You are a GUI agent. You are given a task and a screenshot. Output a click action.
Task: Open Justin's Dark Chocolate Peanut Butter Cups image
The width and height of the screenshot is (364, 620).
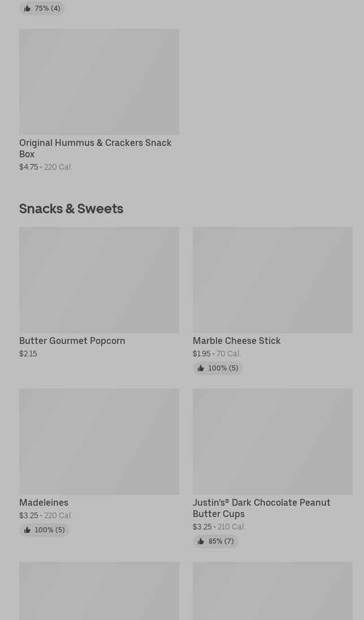(x=272, y=441)
